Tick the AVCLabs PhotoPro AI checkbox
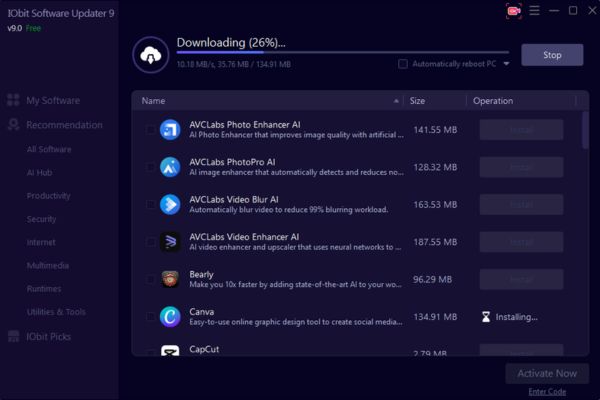Image resolution: width=600 pixels, height=400 pixels. (x=150, y=167)
